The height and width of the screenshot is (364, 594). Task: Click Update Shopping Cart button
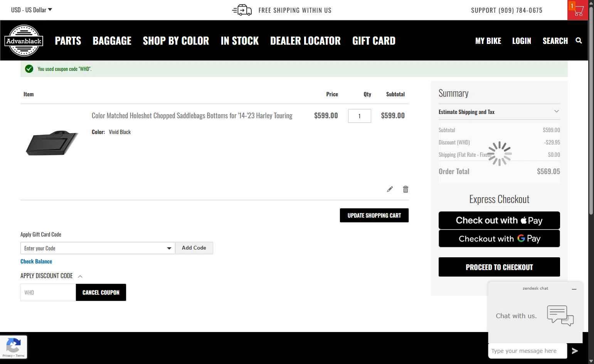[x=374, y=215]
